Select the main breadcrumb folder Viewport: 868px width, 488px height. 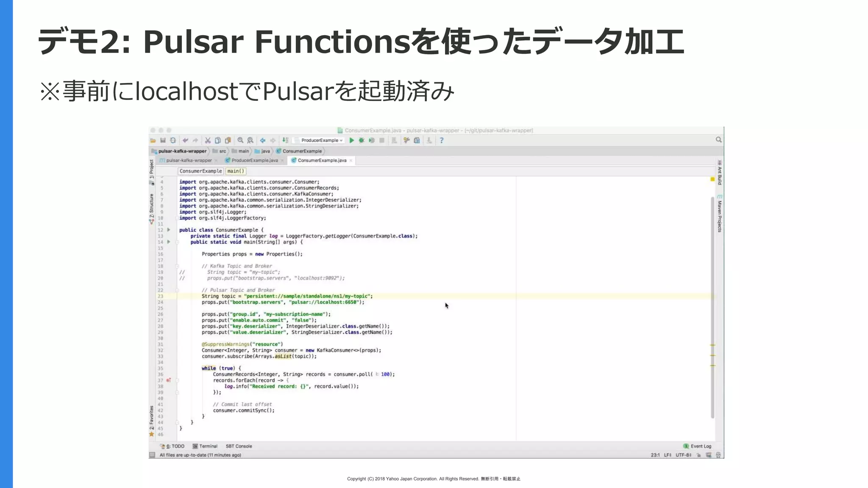click(x=240, y=151)
